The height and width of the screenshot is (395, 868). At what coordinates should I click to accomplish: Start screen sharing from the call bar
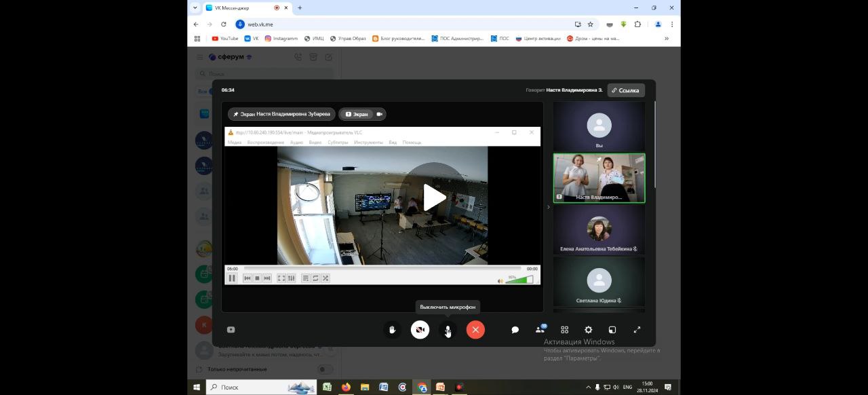point(231,330)
